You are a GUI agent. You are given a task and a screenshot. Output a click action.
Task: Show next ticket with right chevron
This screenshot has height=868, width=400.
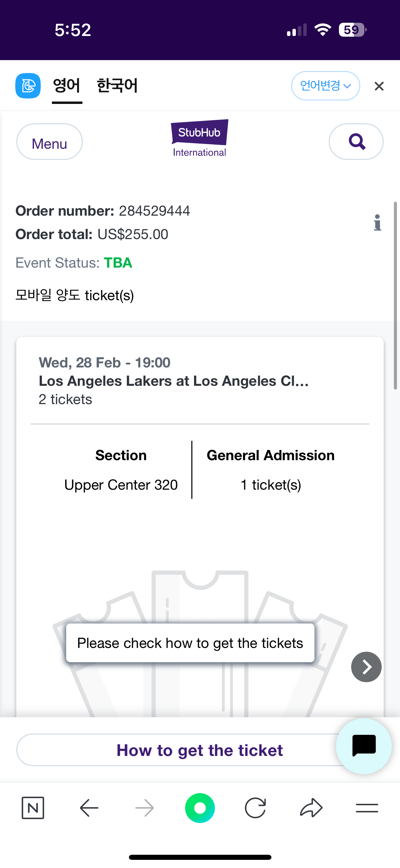366,667
